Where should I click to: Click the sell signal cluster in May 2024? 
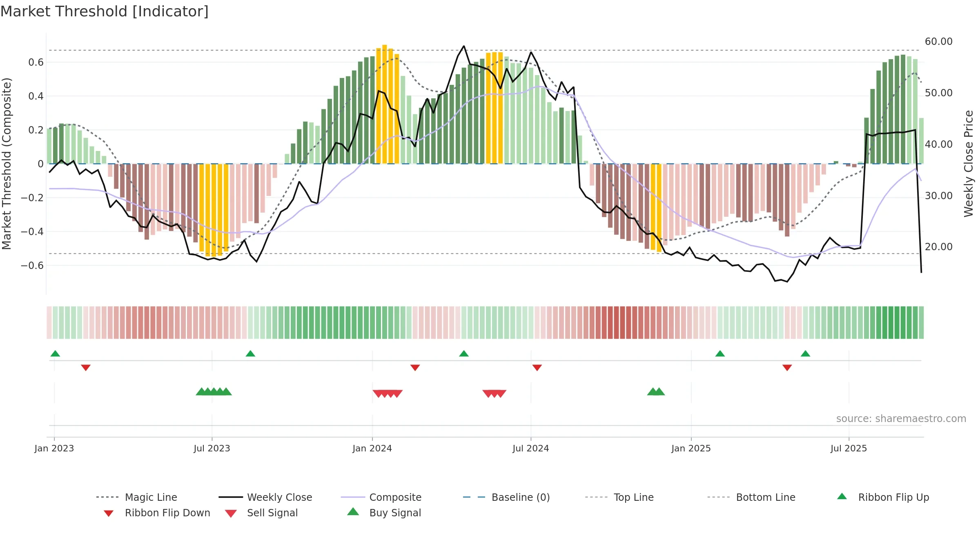coord(494,394)
